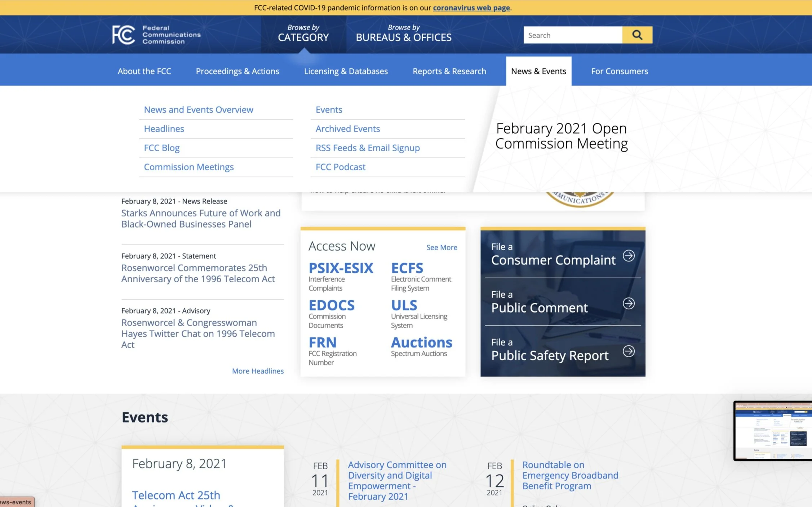The width and height of the screenshot is (812, 507).
Task: Open the EDOCS Commission Documents shortcut
Action: tap(332, 305)
